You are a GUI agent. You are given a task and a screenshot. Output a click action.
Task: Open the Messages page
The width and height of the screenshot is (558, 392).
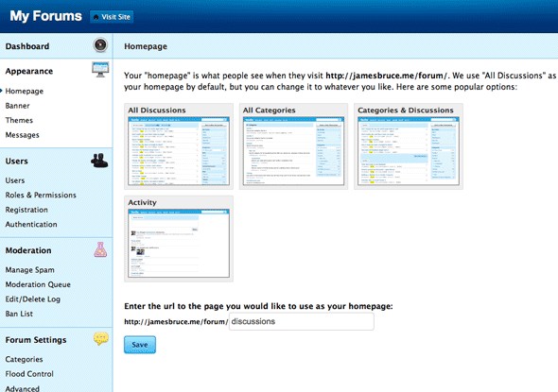(x=22, y=135)
